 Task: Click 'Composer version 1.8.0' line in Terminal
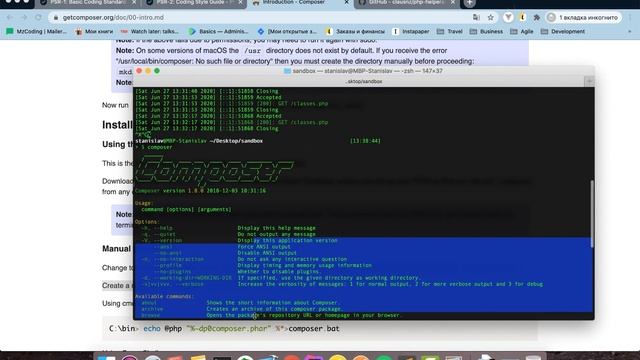pos(200,191)
